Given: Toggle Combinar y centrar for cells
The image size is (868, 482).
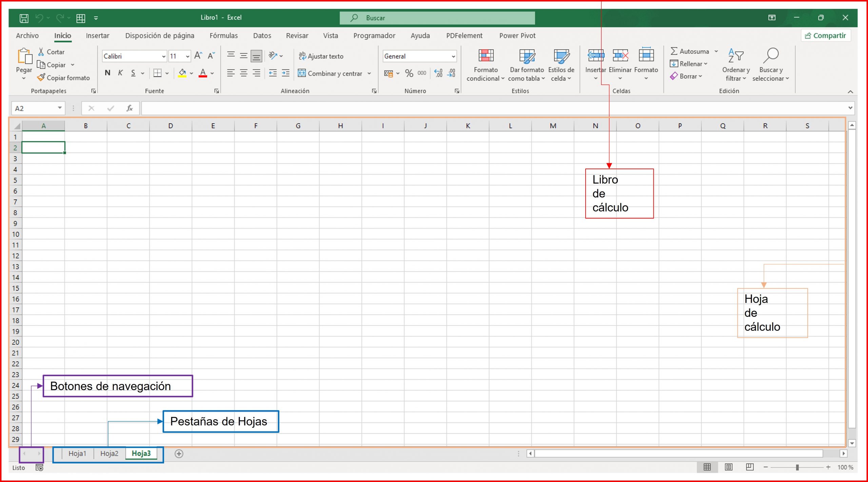Looking at the screenshot, I should tap(301, 73).
